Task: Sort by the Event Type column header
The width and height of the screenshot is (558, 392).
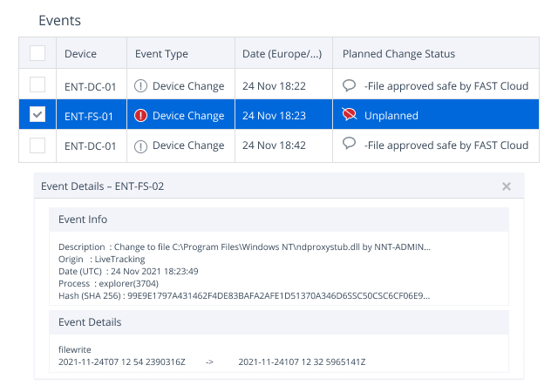Action: tap(161, 54)
